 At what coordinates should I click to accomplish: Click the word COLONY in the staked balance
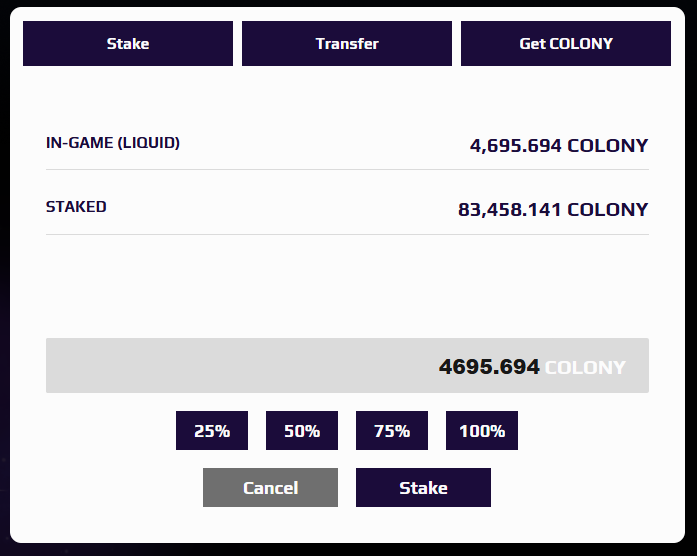[608, 210]
